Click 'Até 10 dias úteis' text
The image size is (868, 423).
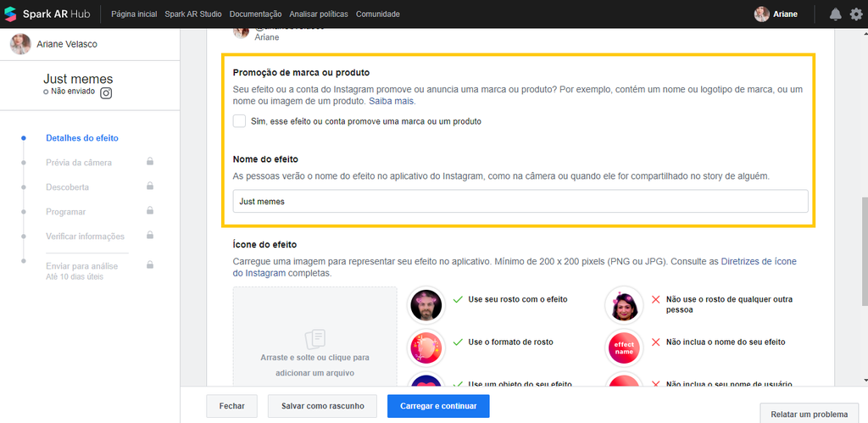pyautogui.click(x=75, y=276)
